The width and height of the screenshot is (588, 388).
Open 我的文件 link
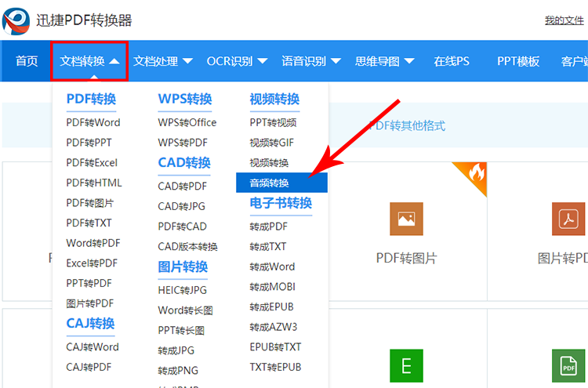564,20
